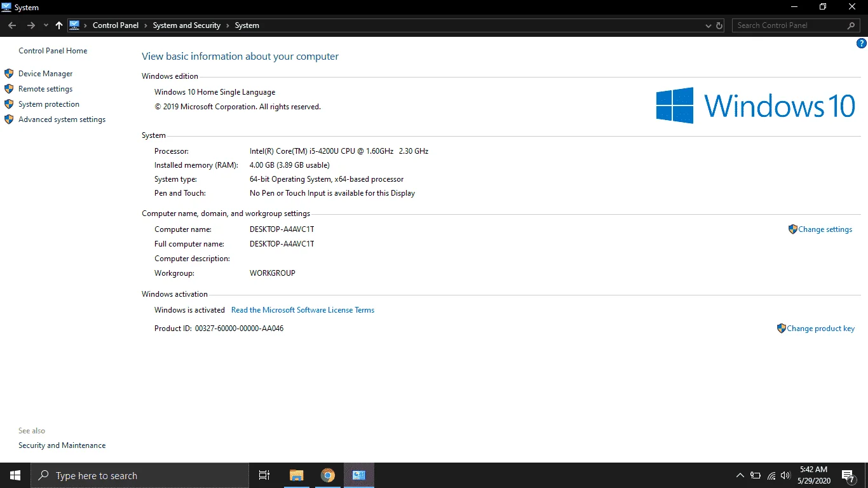868x488 pixels.
Task: Click DESKTOP-A4AVC1T in the Full computer name row
Action: coord(282,244)
